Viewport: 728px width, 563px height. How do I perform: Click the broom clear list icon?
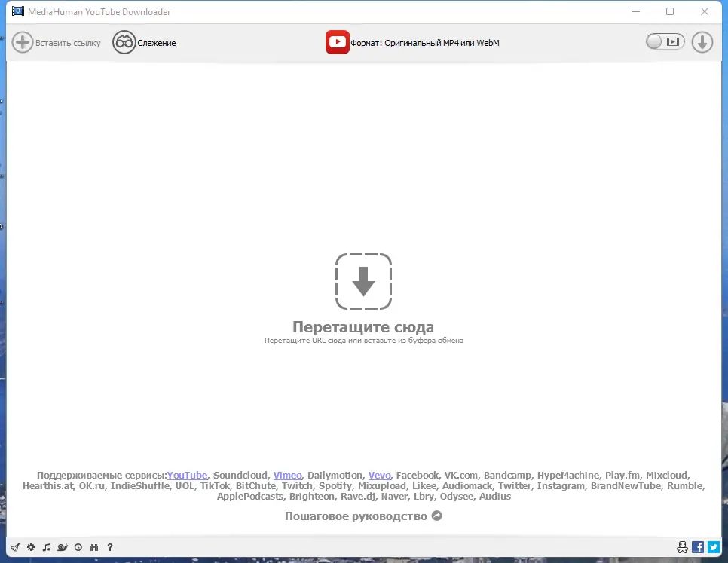15,547
